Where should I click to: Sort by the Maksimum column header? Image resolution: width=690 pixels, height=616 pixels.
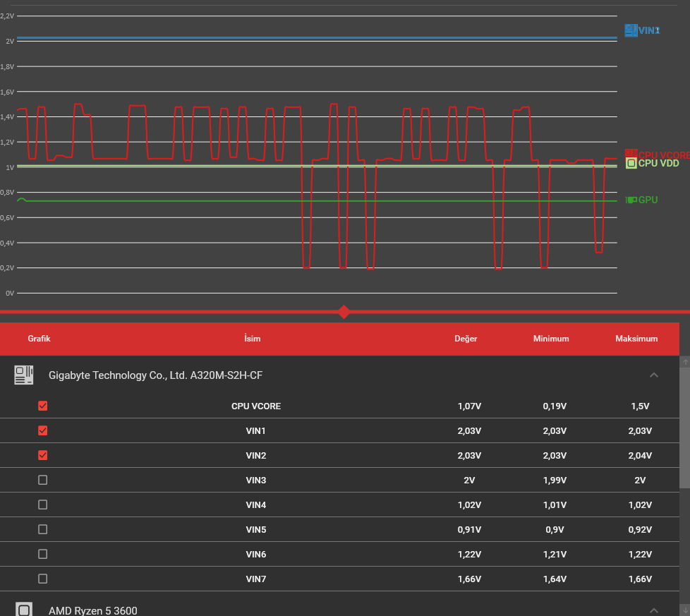[x=636, y=339]
